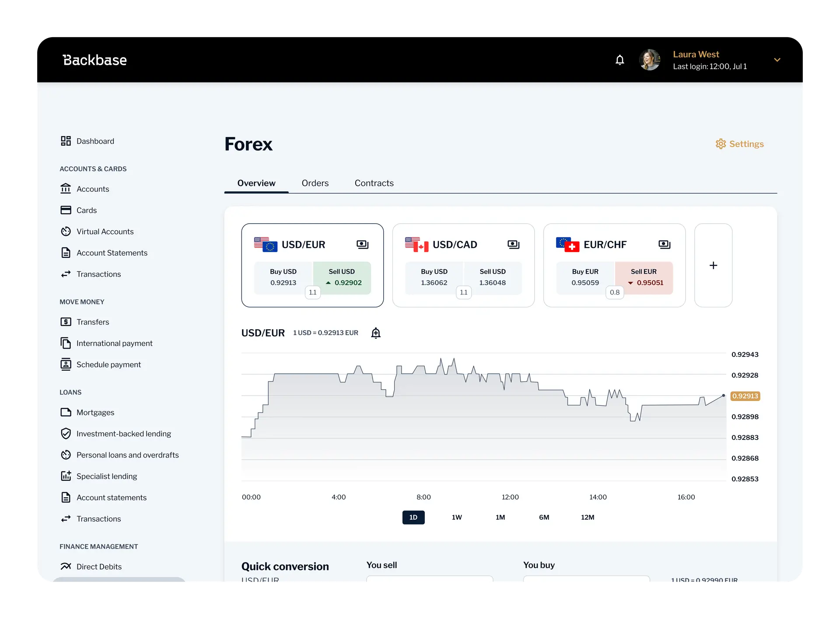This screenshot has width=840, height=619.
Task: Open the notifications bell icon
Action: coord(619,60)
